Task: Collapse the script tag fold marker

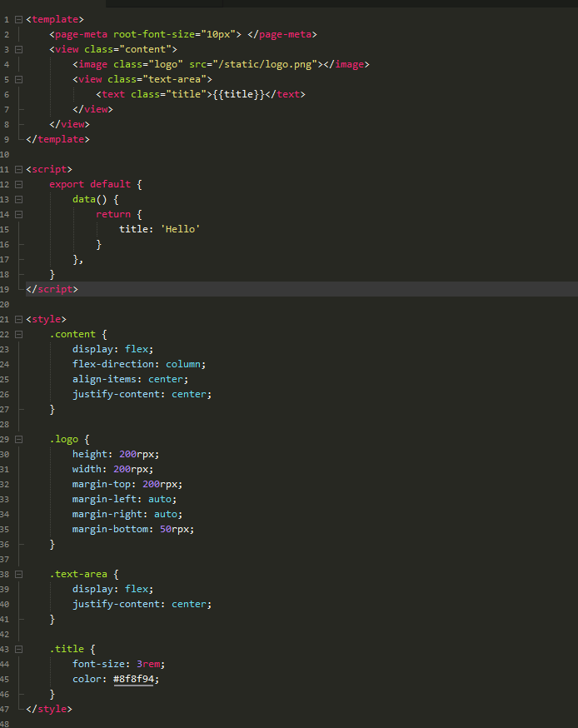Action: click(18, 169)
